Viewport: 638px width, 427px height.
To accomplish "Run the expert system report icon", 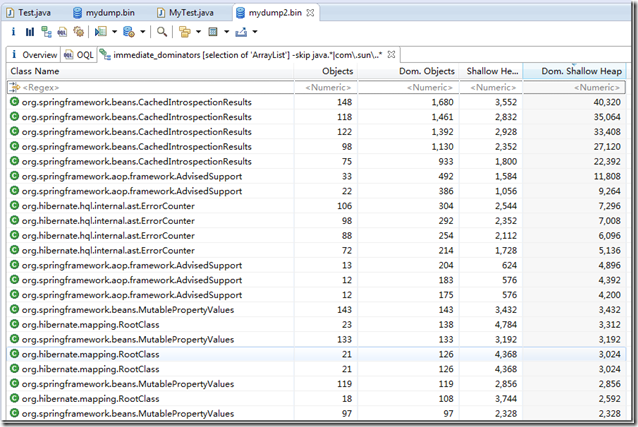I will (100, 32).
